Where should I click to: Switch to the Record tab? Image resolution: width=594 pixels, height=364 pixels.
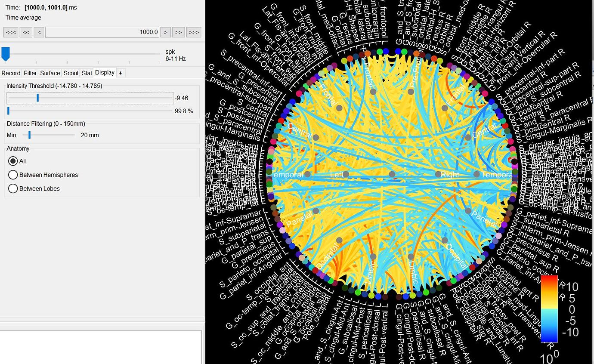(x=11, y=73)
